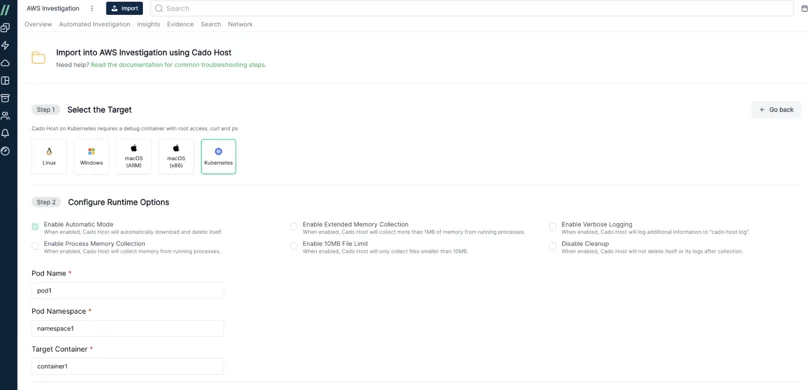This screenshot has height=390, width=810.
Task: Switch to the Automated Investigation tab
Action: [95, 24]
